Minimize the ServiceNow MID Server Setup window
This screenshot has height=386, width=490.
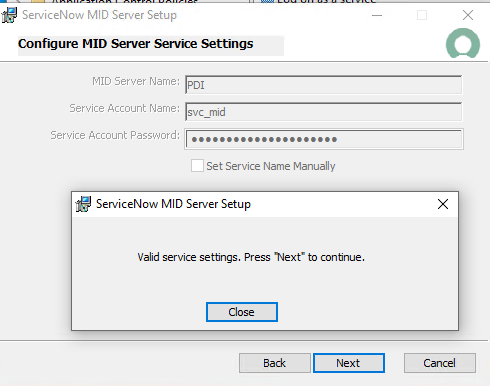[x=377, y=15]
